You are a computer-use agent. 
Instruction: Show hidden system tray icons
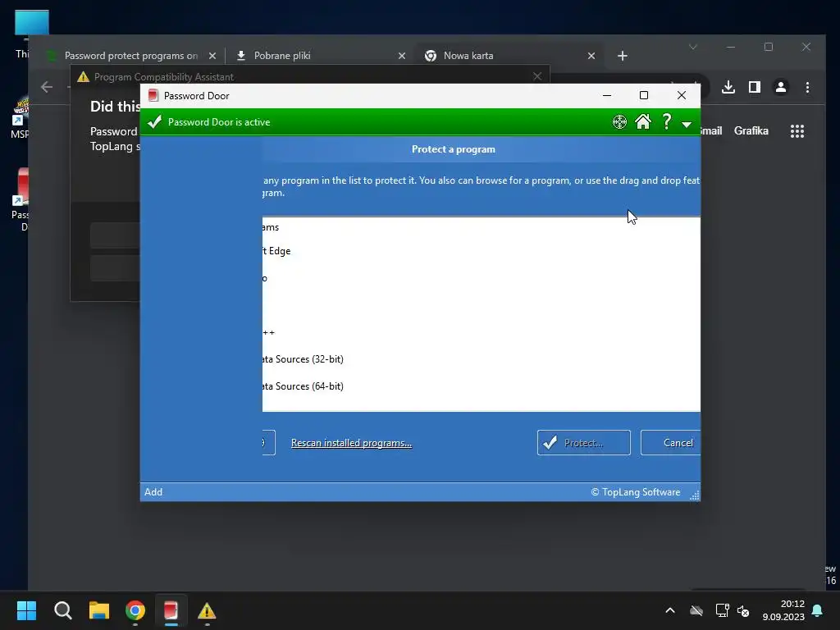(669, 610)
